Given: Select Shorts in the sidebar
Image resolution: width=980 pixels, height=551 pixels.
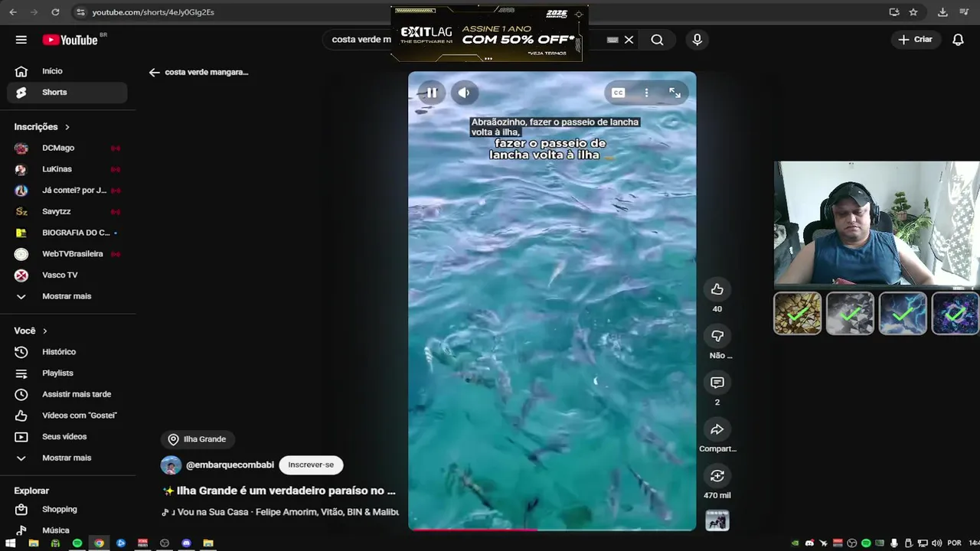Looking at the screenshot, I should [67, 93].
